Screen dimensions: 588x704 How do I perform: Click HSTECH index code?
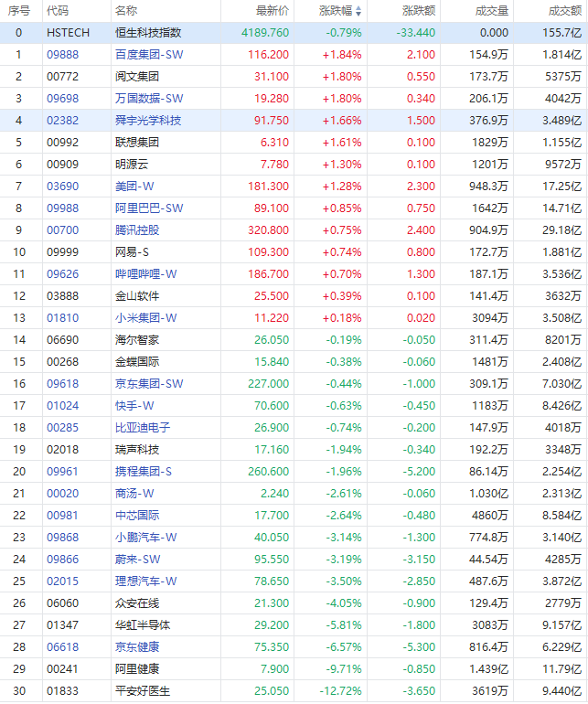coord(69,33)
